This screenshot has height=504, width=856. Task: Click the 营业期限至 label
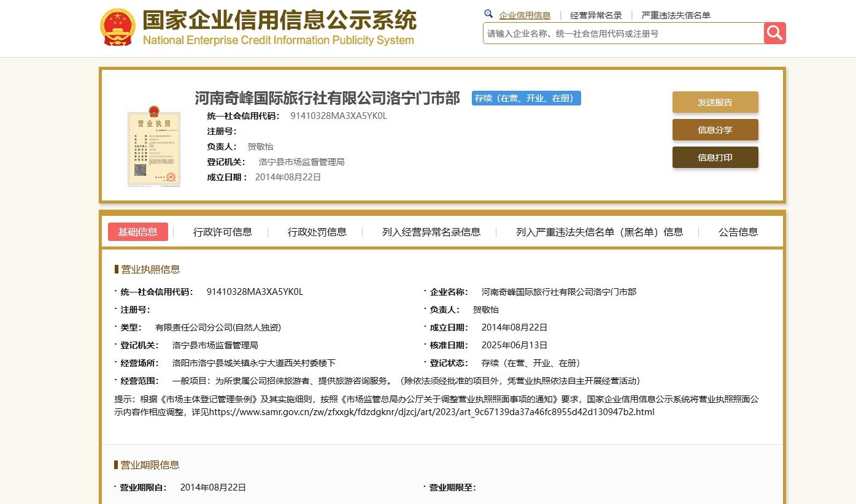pos(452,487)
